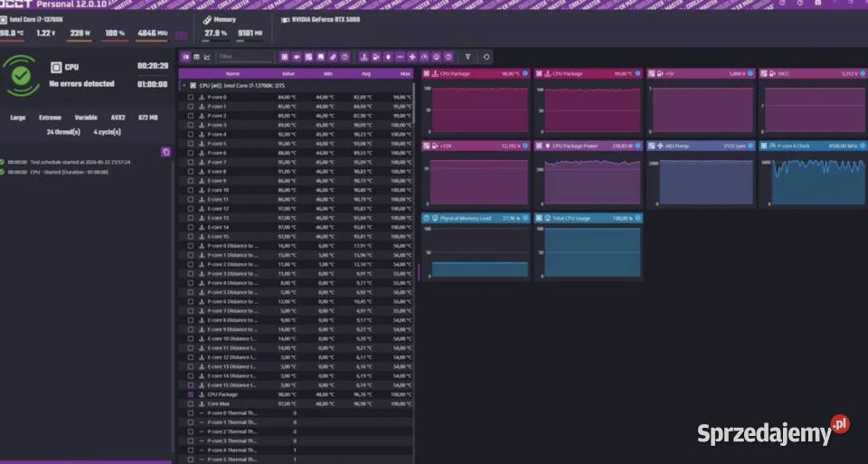Screen dimensions: 868x464
Task: Select the 'P-core 0 Distance to...' row
Action: (x=297, y=246)
